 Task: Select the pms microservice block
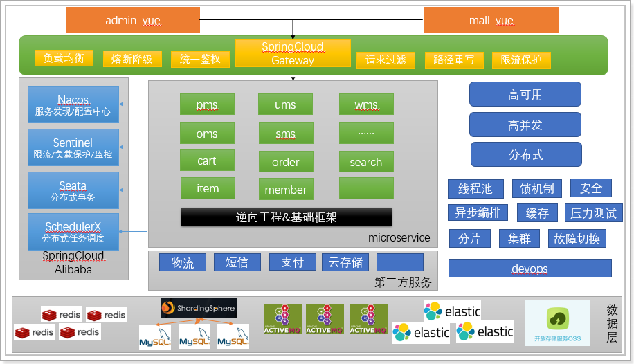[207, 105]
